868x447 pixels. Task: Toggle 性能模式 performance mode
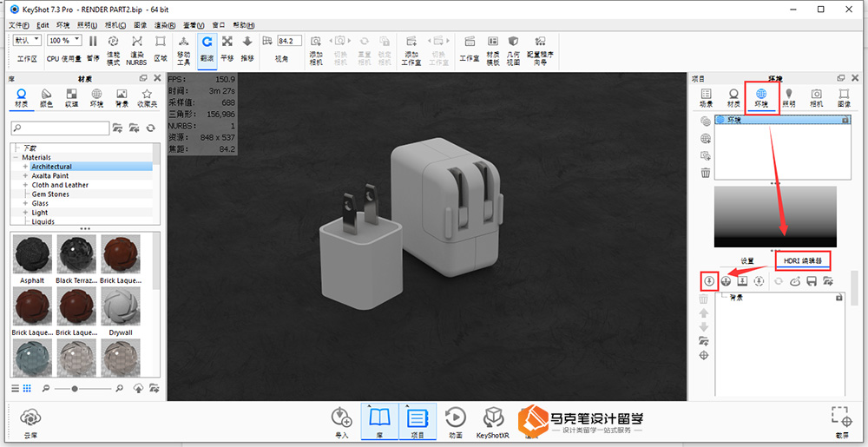[113, 50]
